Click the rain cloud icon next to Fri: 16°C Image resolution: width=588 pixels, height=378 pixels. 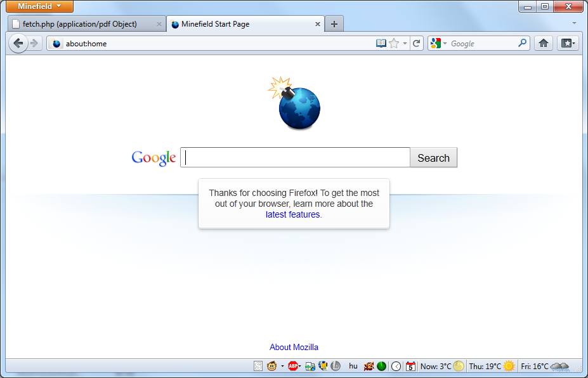[x=559, y=366]
